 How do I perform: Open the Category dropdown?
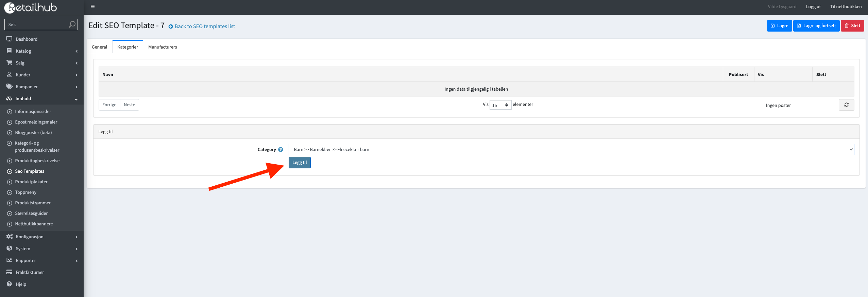(571, 150)
